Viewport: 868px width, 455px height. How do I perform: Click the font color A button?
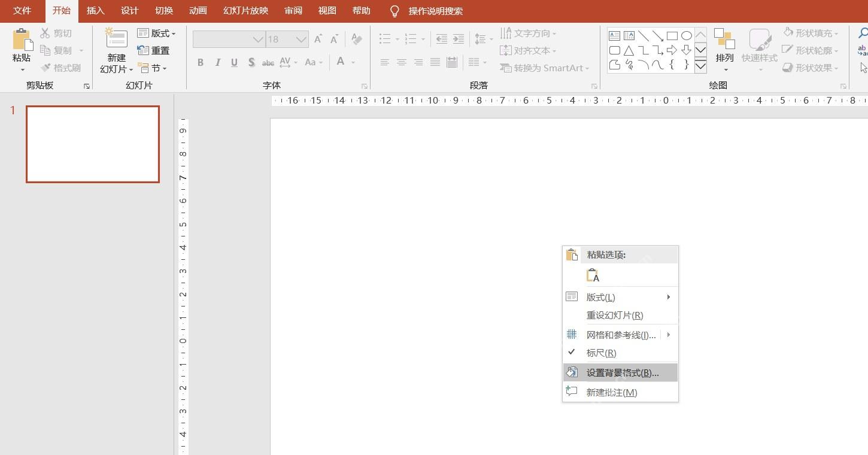pos(341,62)
